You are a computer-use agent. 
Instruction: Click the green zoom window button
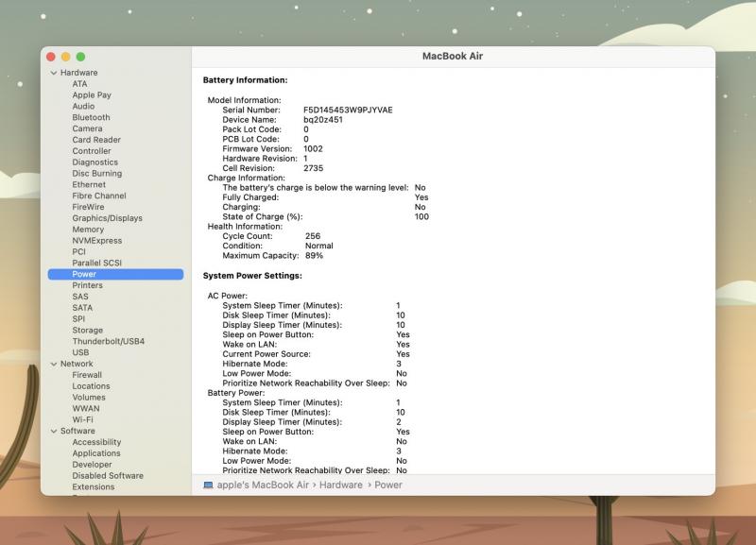[81, 57]
